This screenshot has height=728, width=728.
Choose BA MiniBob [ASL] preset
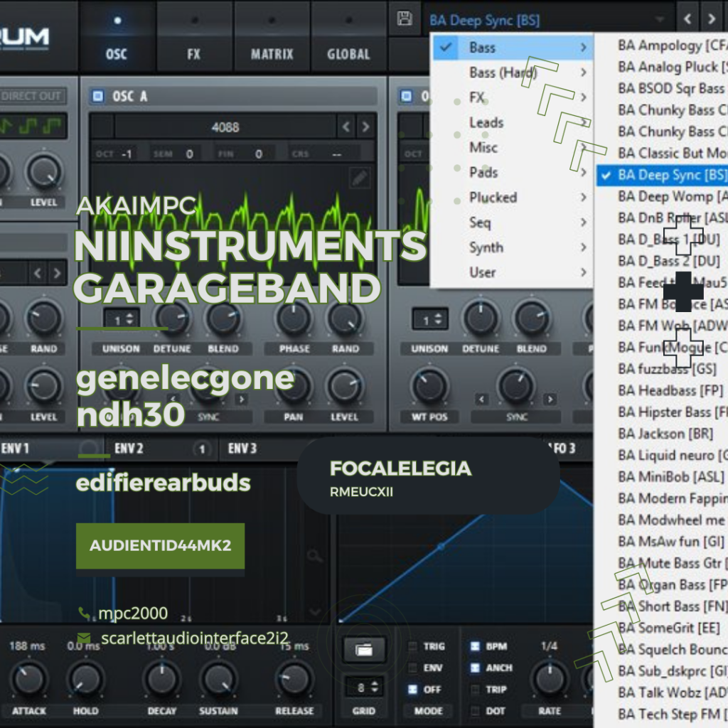pyautogui.click(x=662, y=477)
